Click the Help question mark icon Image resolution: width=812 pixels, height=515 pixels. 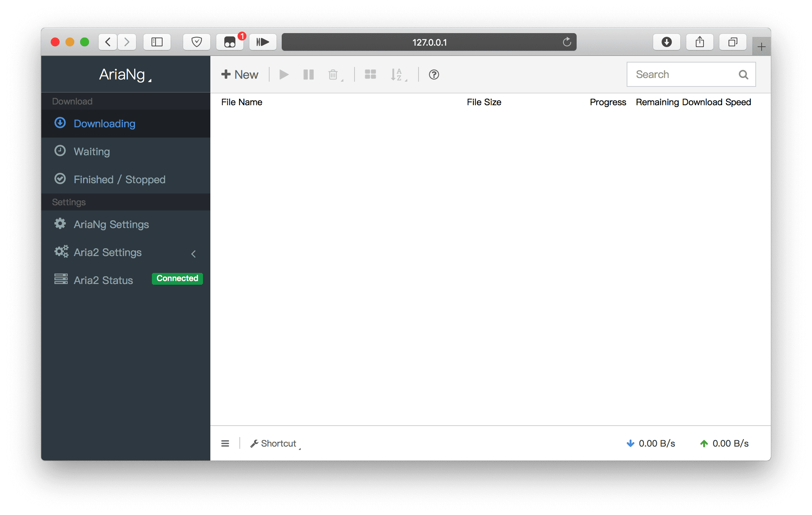[x=434, y=74]
